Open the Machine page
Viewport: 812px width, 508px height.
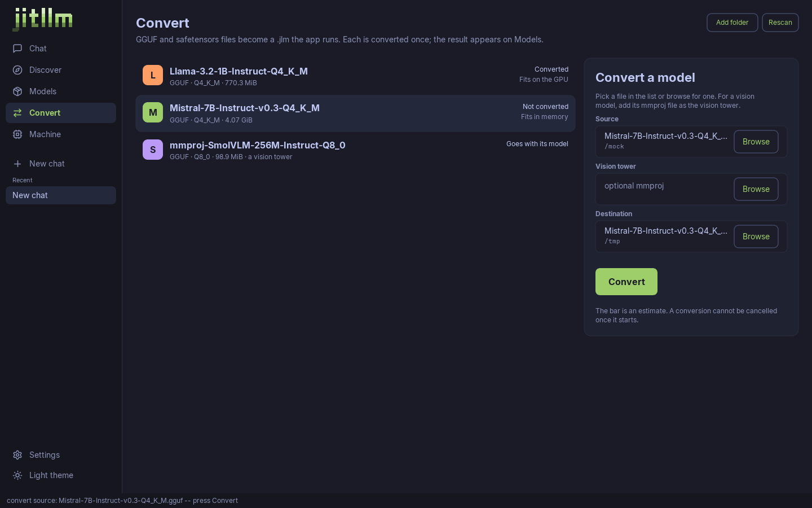pyautogui.click(x=61, y=134)
